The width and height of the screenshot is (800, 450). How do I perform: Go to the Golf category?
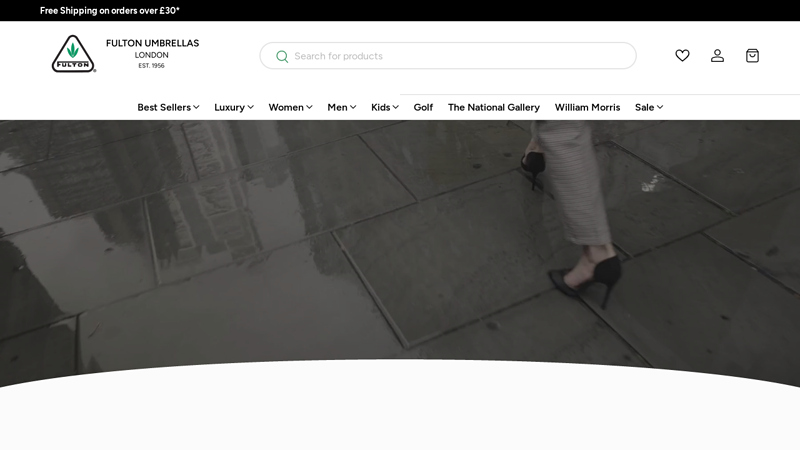coord(423,107)
